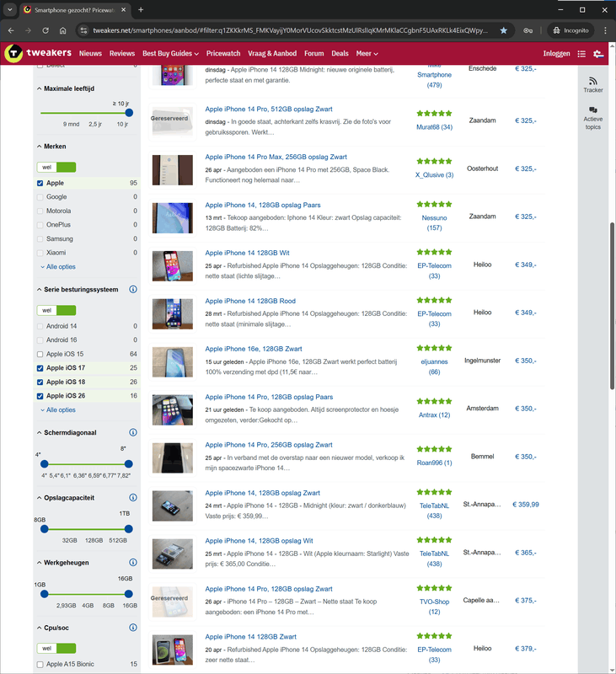
Task: Open the password key icon in toolbar
Action: 528,30
